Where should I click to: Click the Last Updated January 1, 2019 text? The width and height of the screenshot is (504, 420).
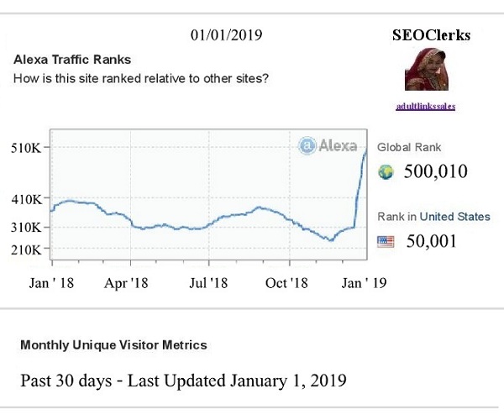(244, 380)
